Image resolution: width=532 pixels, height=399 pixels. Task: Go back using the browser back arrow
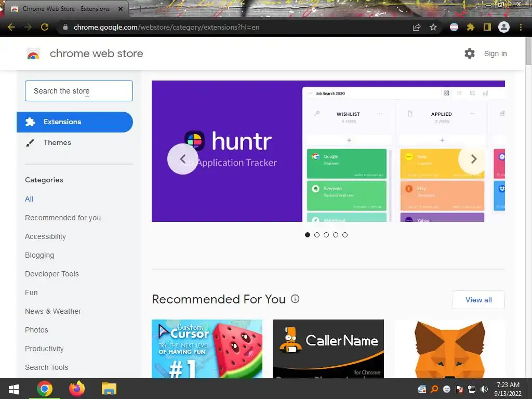pyautogui.click(x=11, y=27)
